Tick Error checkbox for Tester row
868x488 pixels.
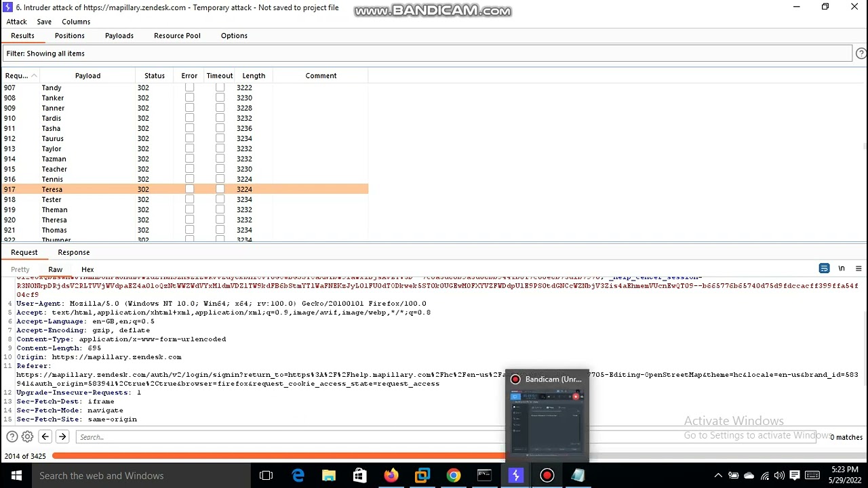[x=189, y=199]
